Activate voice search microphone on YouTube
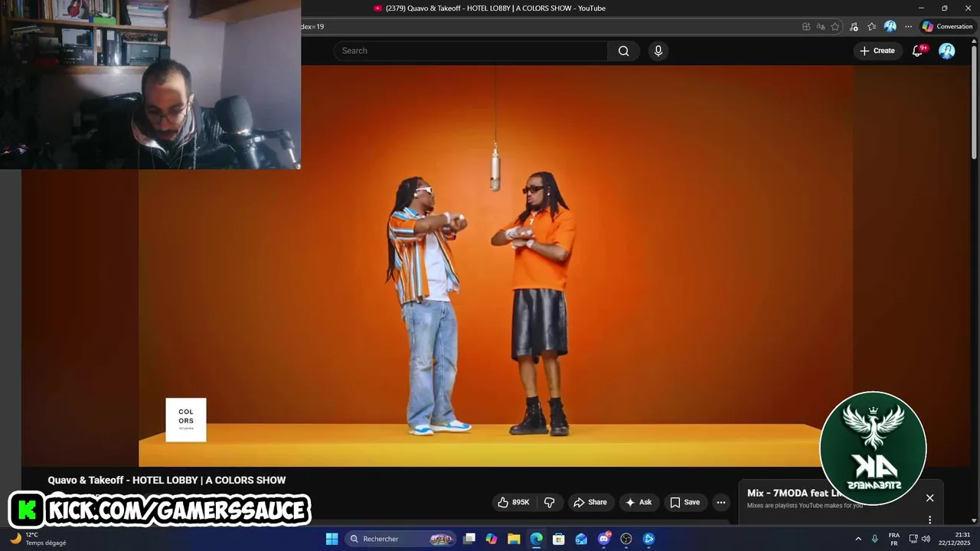This screenshot has width=980, height=551. point(658,51)
